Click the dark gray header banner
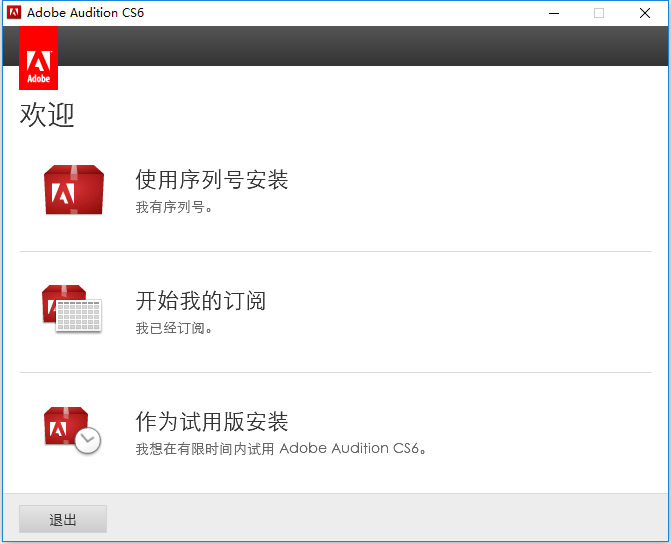Image resolution: width=671 pixels, height=544 pixels. (x=363, y=46)
